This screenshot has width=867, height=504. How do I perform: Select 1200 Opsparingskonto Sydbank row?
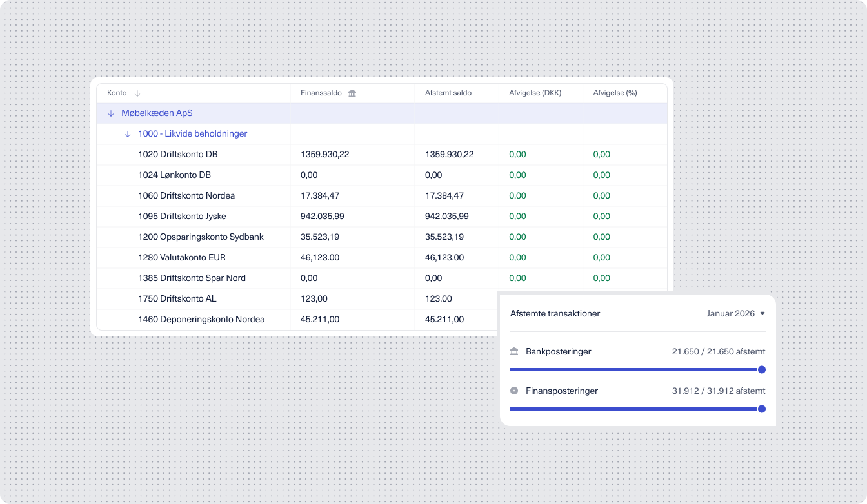[x=201, y=237]
